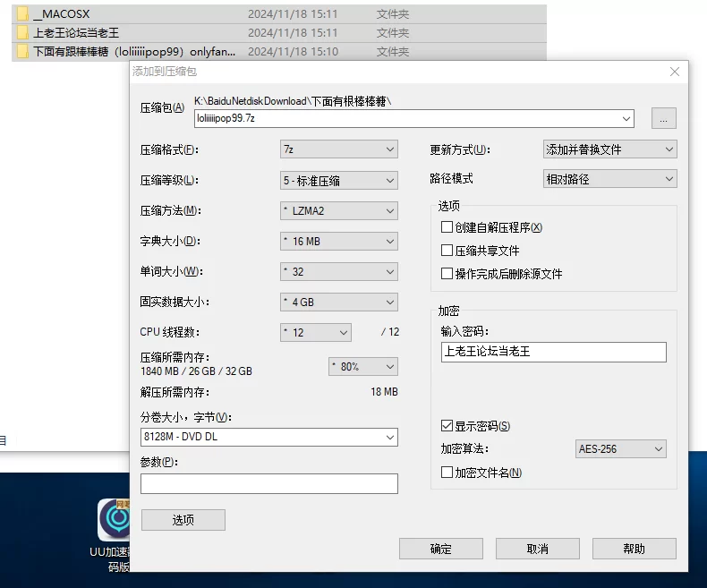Open the UU加速器 desktop shortcut

[x=114, y=535]
